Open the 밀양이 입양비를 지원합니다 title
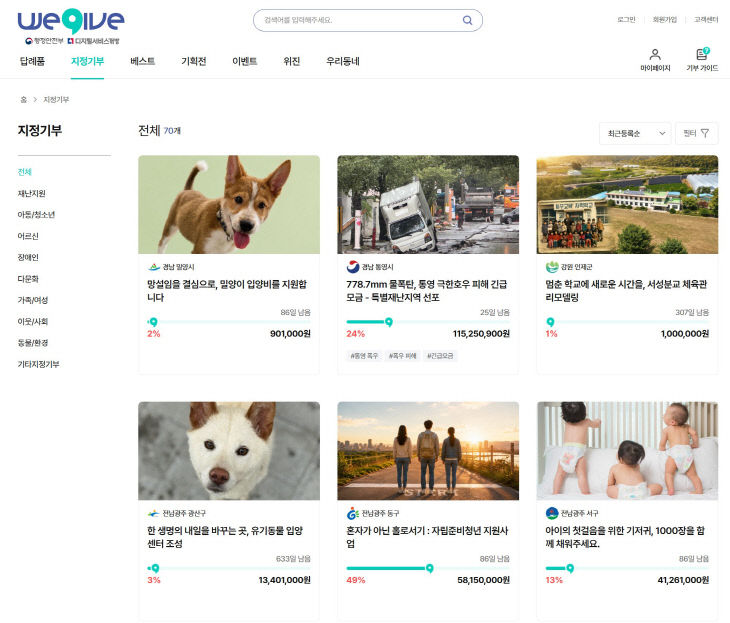This screenshot has height=623, width=730. [x=227, y=291]
